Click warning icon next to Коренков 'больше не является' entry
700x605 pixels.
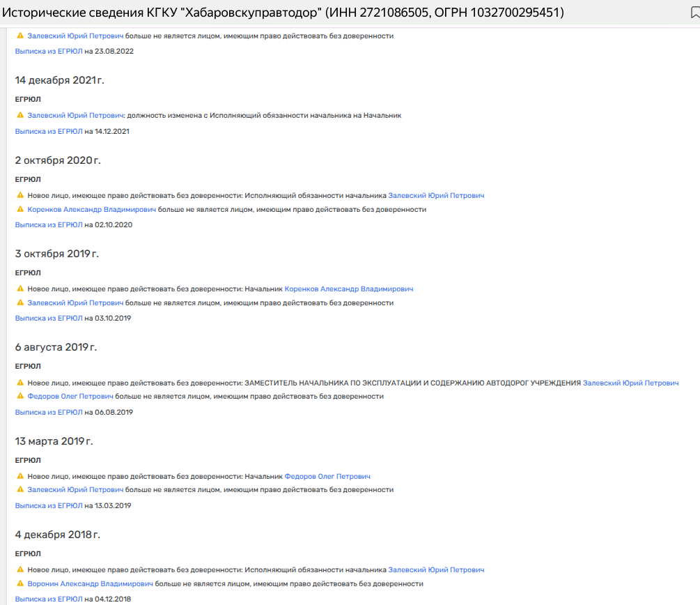[20, 209]
